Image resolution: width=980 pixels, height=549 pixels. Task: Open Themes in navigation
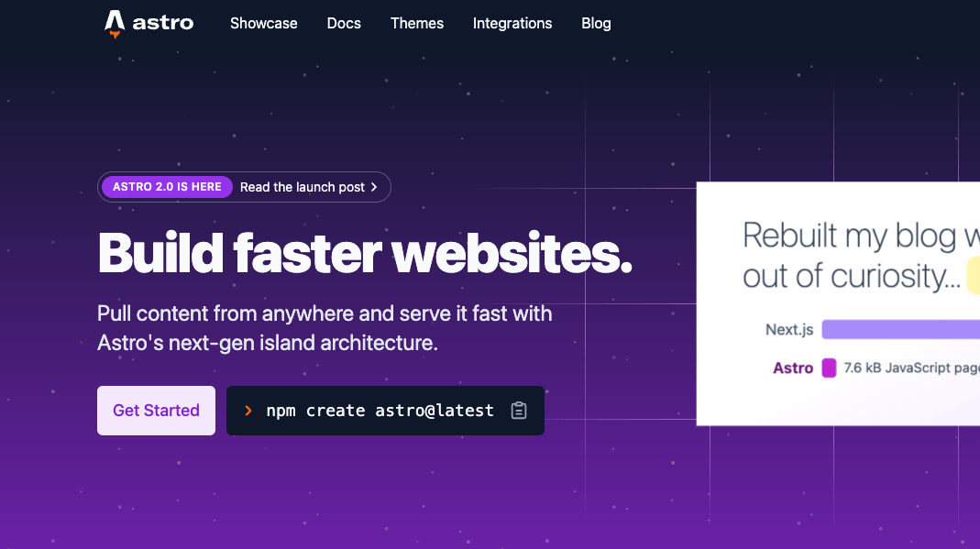coord(417,23)
